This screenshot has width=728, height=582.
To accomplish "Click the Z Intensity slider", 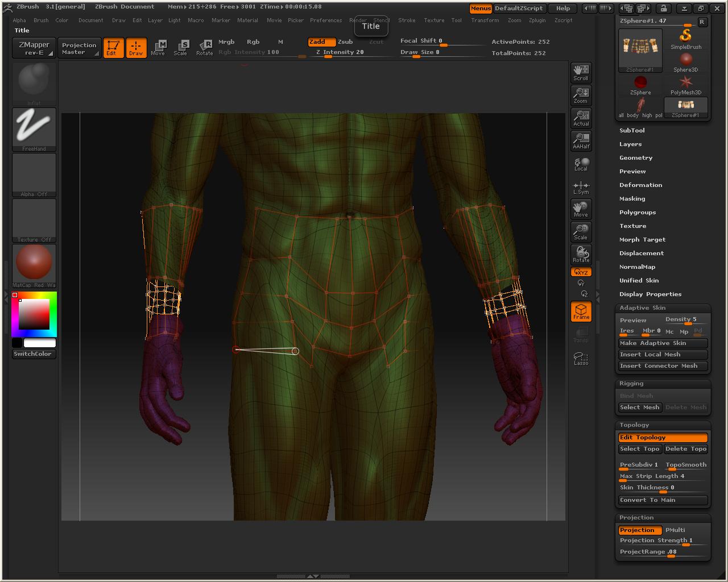I will 340,52.
